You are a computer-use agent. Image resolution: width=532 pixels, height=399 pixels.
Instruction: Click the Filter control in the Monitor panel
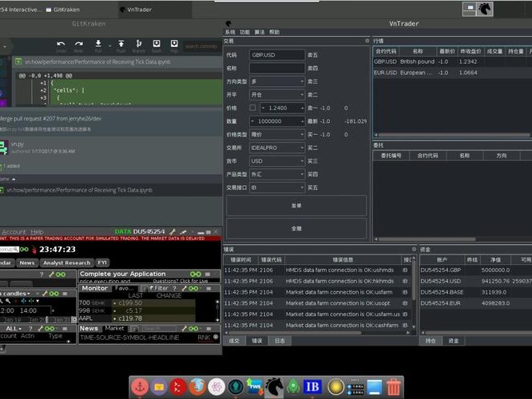(x=159, y=289)
